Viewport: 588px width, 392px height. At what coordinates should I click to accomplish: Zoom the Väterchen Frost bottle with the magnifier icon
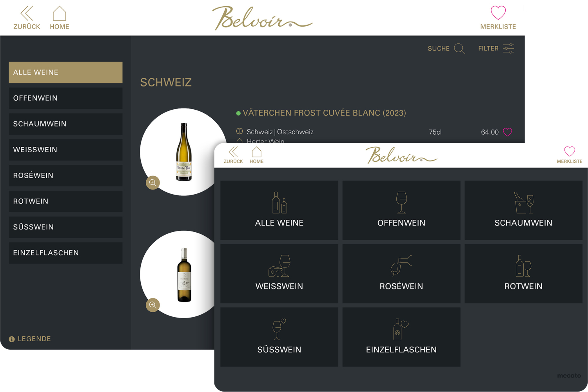(x=153, y=182)
